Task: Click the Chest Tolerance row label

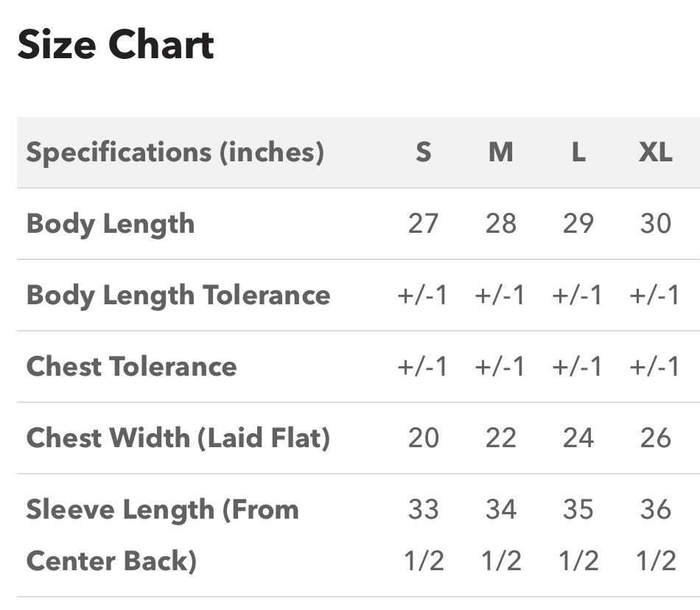Action: coord(132,366)
